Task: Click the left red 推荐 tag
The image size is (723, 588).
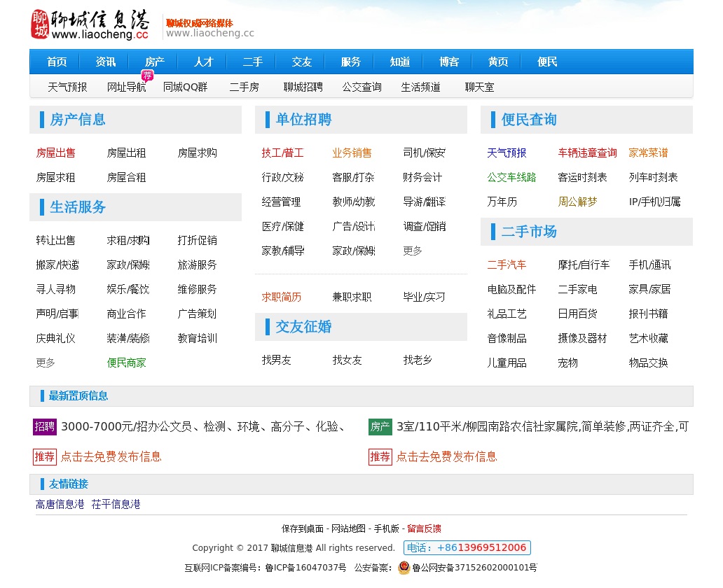Action: coord(45,457)
